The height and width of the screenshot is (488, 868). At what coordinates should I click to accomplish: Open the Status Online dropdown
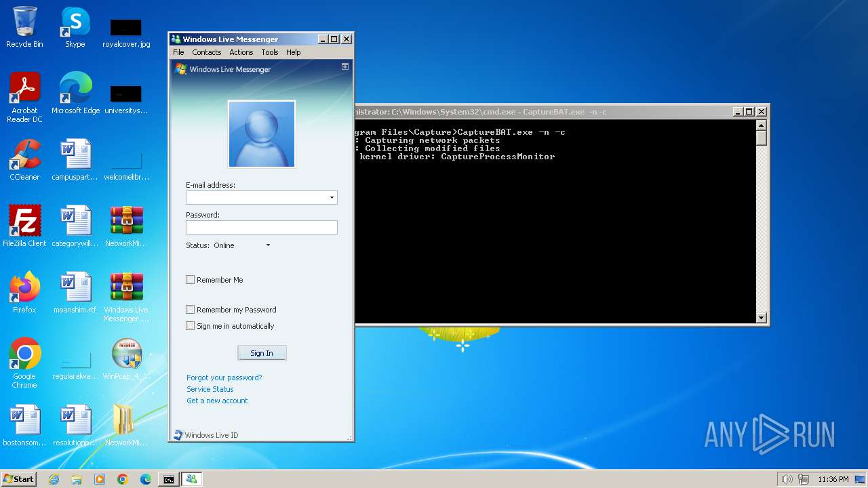[243, 245]
